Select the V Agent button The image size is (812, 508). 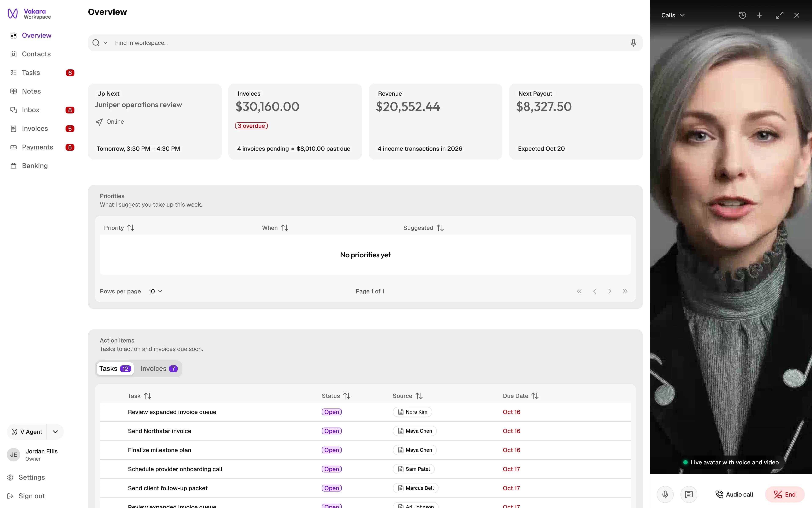click(x=27, y=432)
